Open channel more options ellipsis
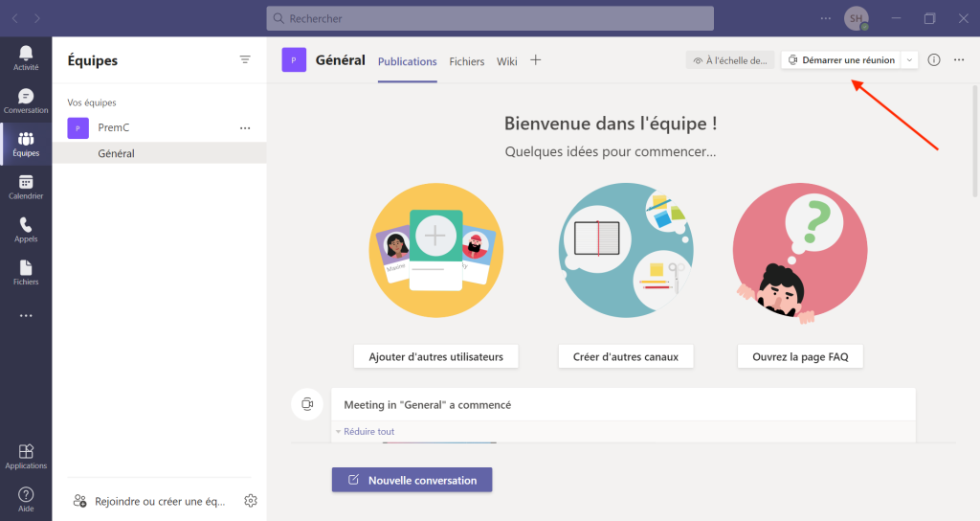This screenshot has width=980, height=521. click(x=959, y=60)
